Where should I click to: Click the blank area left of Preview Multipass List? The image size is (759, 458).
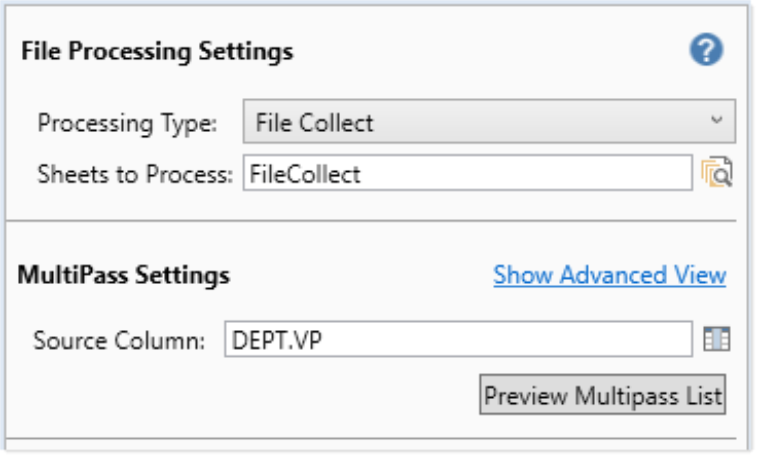coord(250,395)
